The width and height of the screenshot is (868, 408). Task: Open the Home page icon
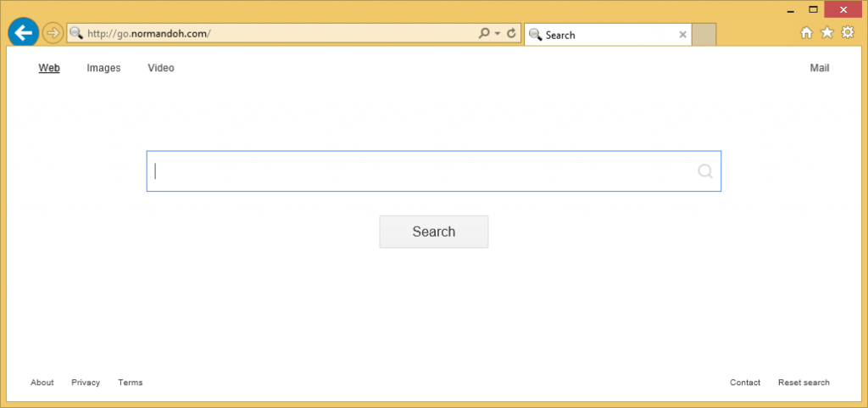[806, 33]
